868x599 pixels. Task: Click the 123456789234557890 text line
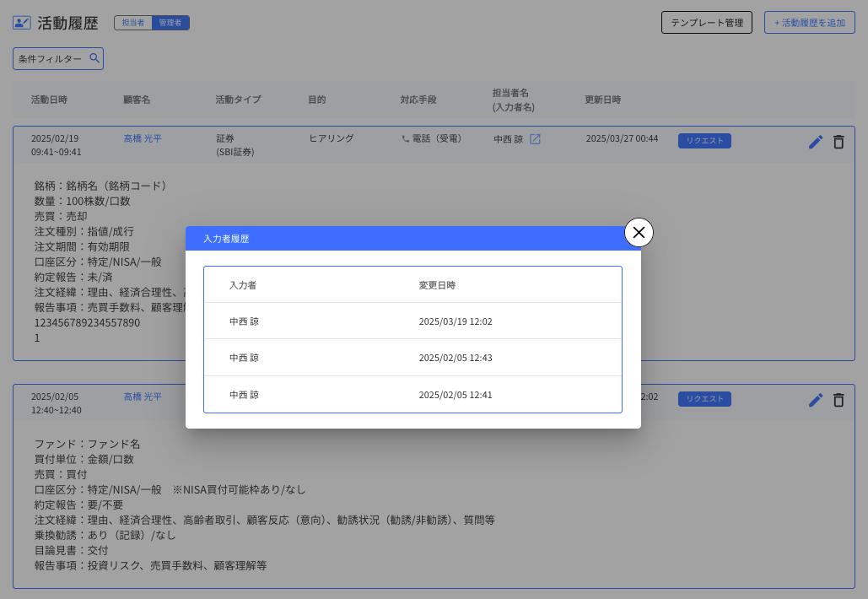pos(87,323)
